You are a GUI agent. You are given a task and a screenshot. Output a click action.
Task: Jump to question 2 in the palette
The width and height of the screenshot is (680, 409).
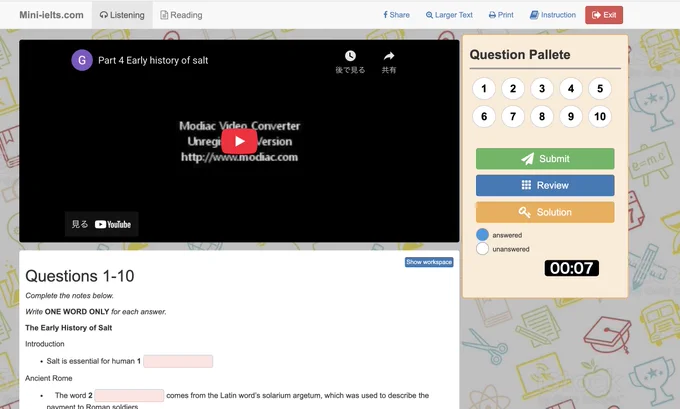pos(513,88)
